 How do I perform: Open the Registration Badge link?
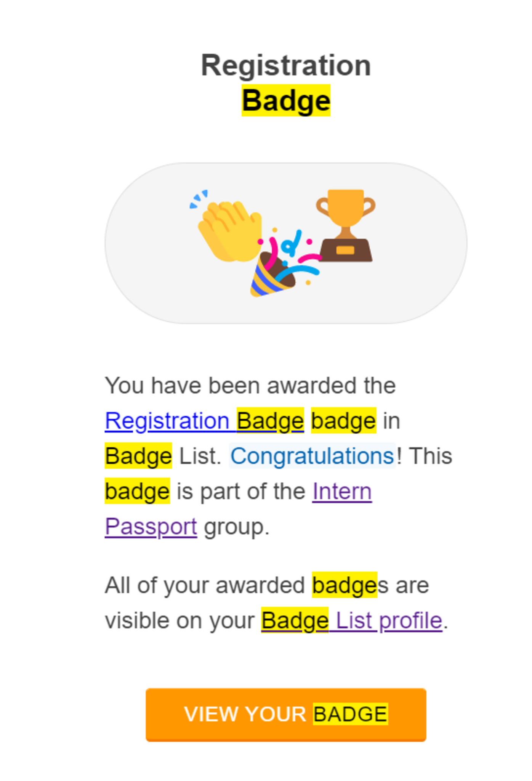point(204,421)
